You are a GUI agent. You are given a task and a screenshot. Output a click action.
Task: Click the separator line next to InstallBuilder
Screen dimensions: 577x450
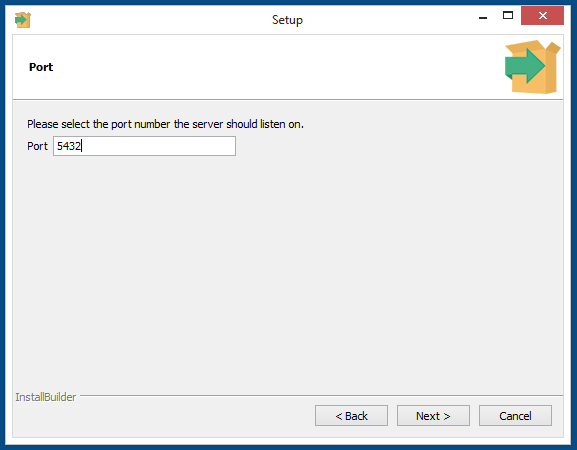(321, 396)
